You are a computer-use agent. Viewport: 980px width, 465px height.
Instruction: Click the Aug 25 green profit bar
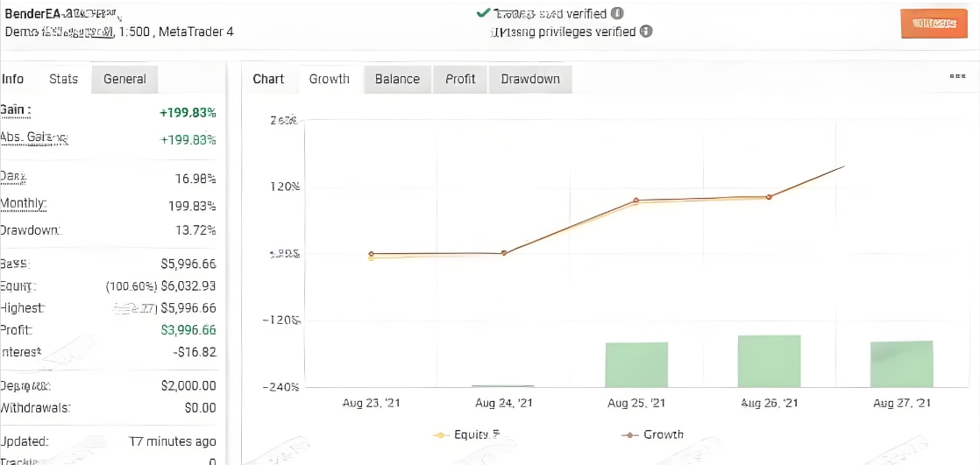click(x=636, y=364)
